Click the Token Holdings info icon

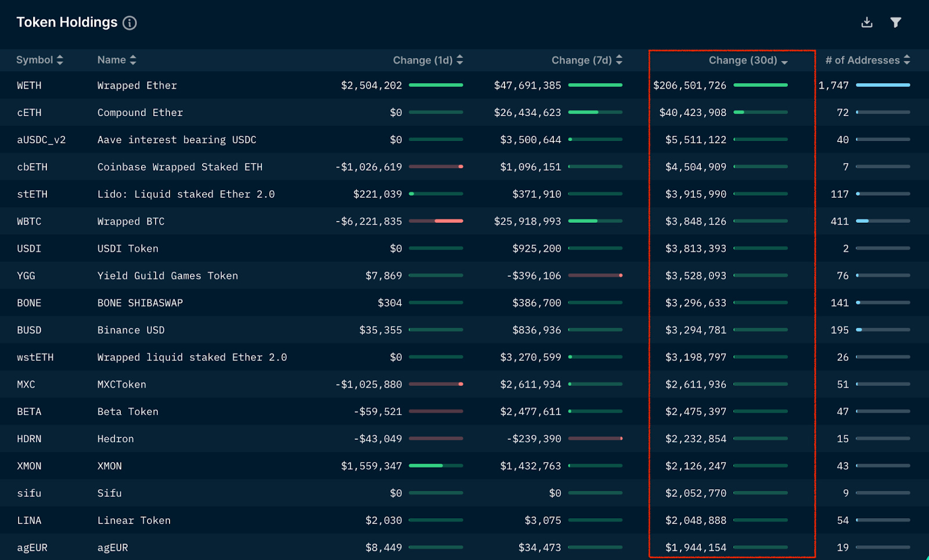coord(130,23)
